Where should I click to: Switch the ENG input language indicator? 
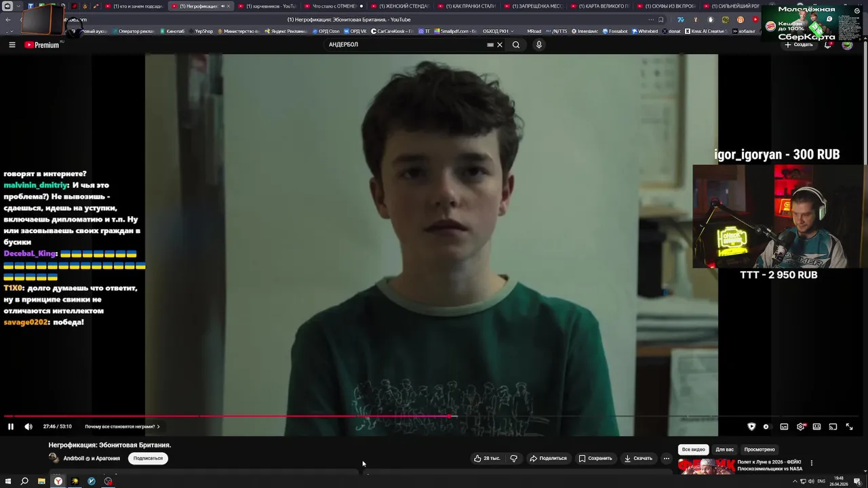click(822, 481)
